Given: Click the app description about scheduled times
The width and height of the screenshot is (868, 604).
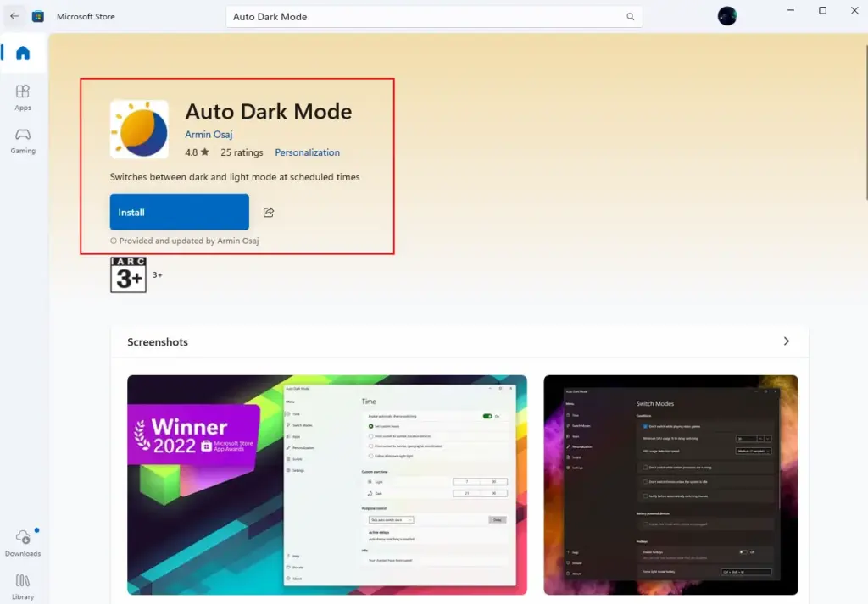Looking at the screenshot, I should [x=235, y=177].
